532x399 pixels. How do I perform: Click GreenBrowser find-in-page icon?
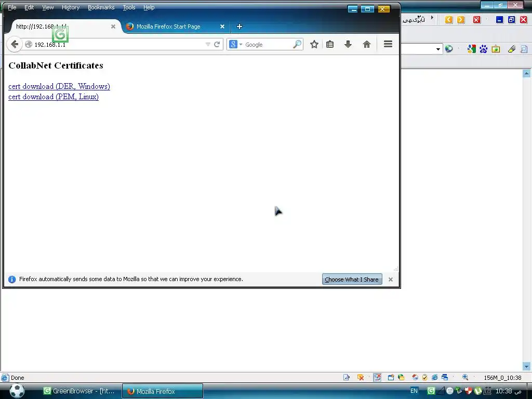(x=524, y=49)
